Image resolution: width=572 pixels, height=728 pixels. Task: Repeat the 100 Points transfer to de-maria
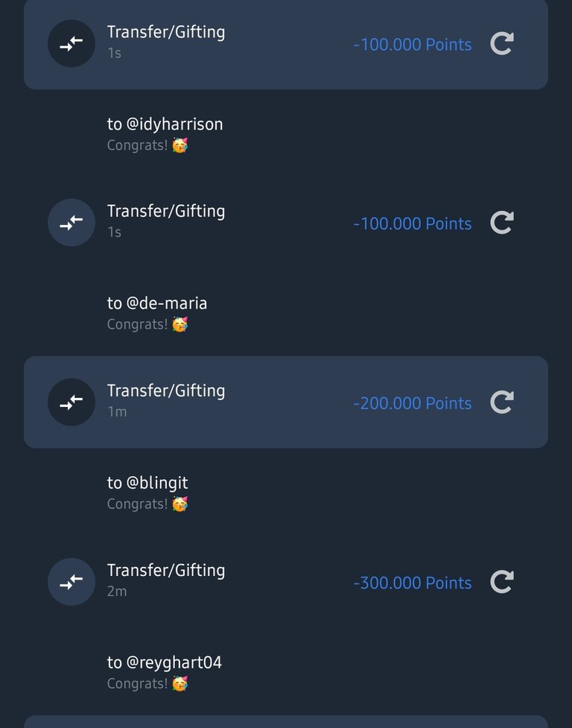pyautogui.click(x=502, y=223)
